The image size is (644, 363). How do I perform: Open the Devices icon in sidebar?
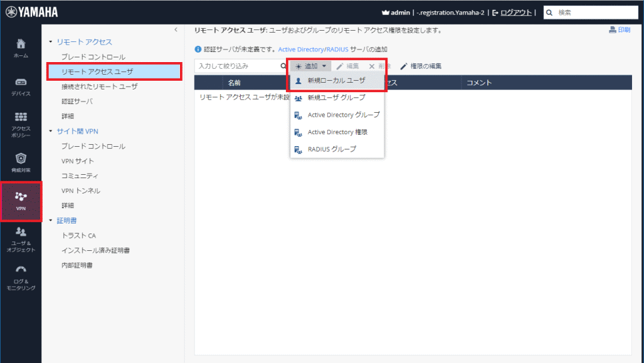21,85
